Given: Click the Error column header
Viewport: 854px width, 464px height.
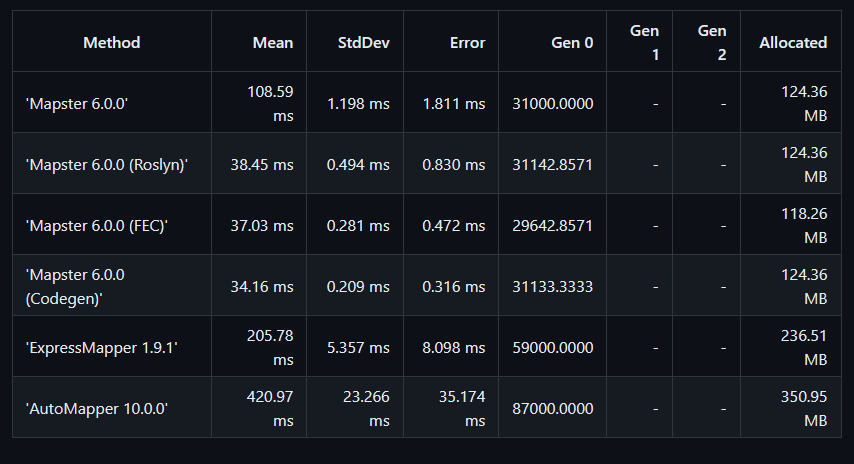Looking at the screenshot, I should coord(467,42).
